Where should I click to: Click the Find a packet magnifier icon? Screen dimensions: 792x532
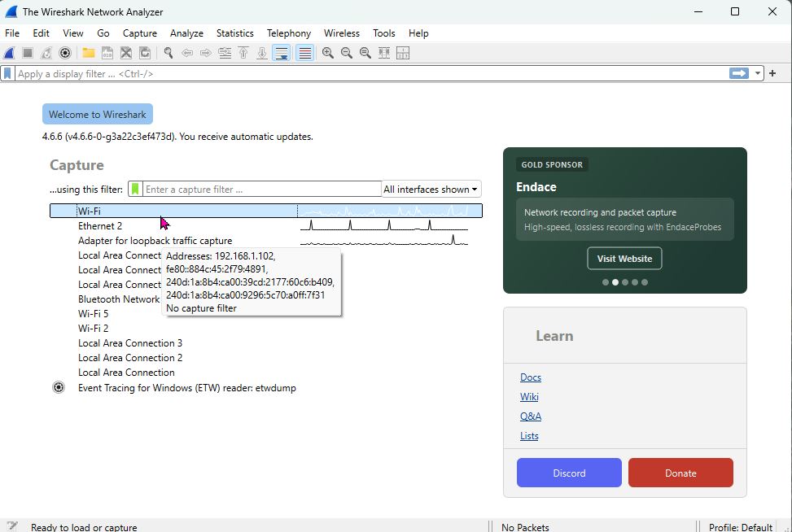click(168, 53)
